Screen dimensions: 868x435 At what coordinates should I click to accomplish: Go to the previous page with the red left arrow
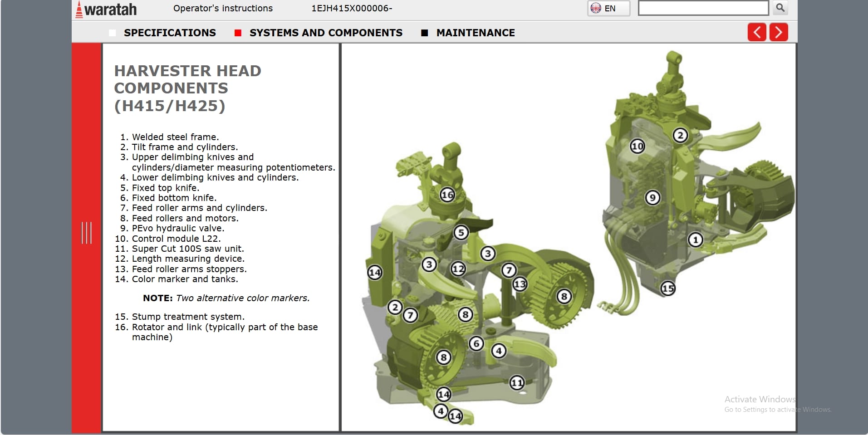pos(757,32)
